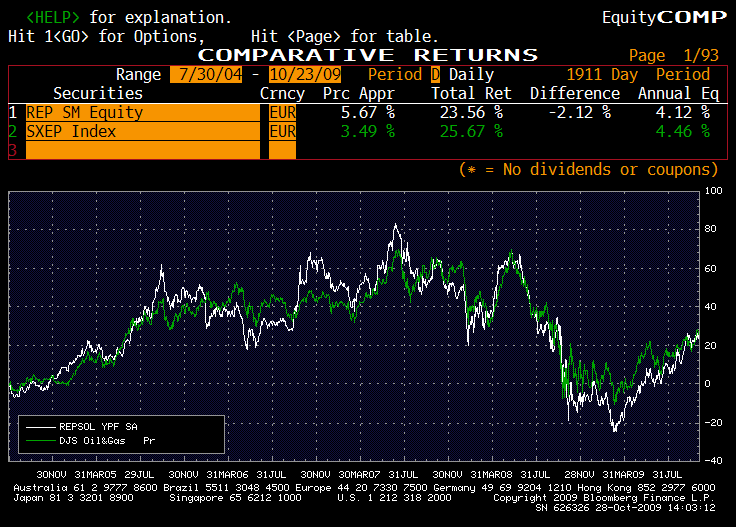Click the -40 value on the y-axis
736x527 pixels.
tap(713, 460)
